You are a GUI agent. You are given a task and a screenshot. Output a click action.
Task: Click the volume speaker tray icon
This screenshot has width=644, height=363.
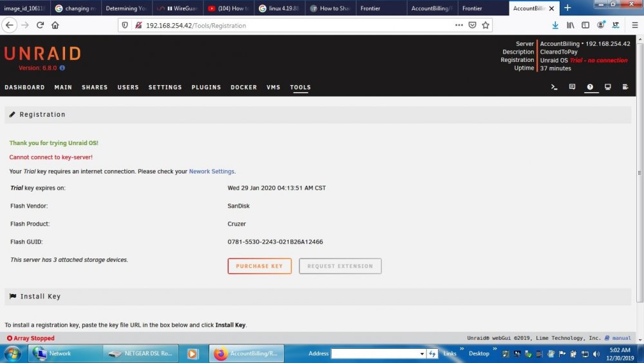tap(596, 353)
